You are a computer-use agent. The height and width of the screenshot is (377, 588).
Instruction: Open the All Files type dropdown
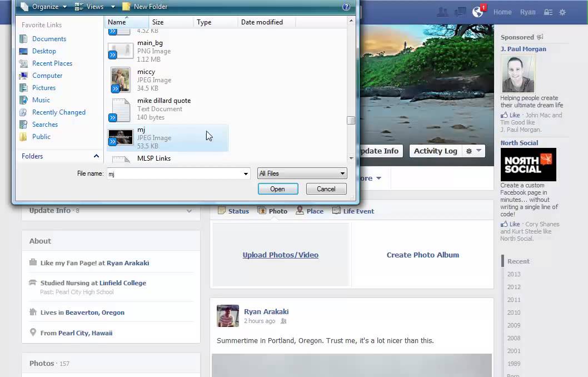[x=302, y=173]
